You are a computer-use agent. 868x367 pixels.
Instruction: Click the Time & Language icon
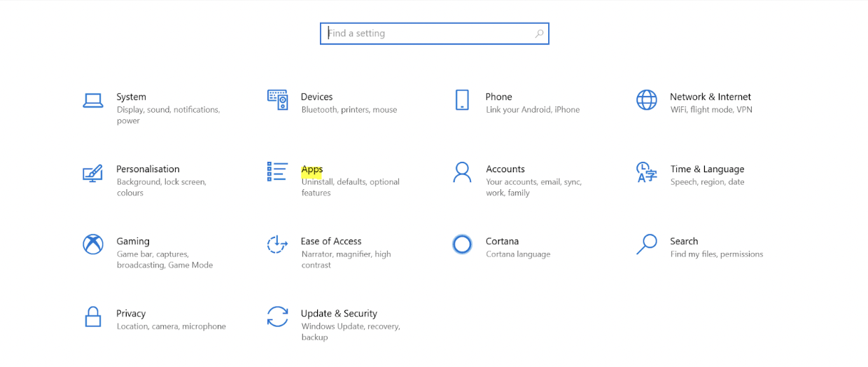click(x=647, y=172)
